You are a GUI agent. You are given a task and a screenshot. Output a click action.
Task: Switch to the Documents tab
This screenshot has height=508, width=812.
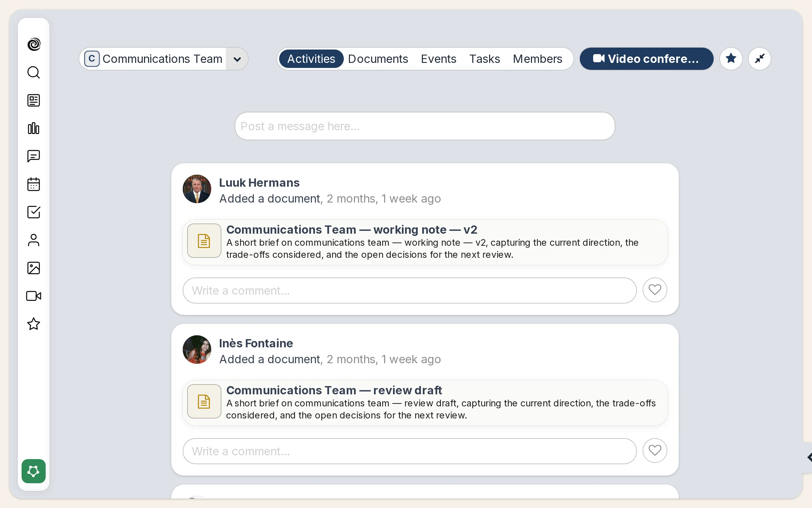378,59
